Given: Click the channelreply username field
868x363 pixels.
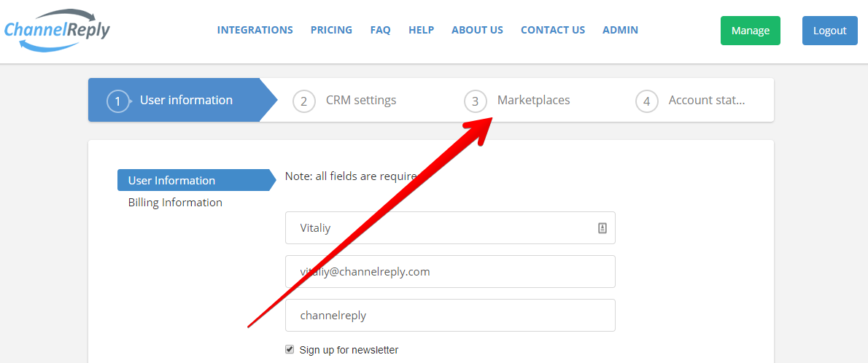Looking at the screenshot, I should [450, 316].
